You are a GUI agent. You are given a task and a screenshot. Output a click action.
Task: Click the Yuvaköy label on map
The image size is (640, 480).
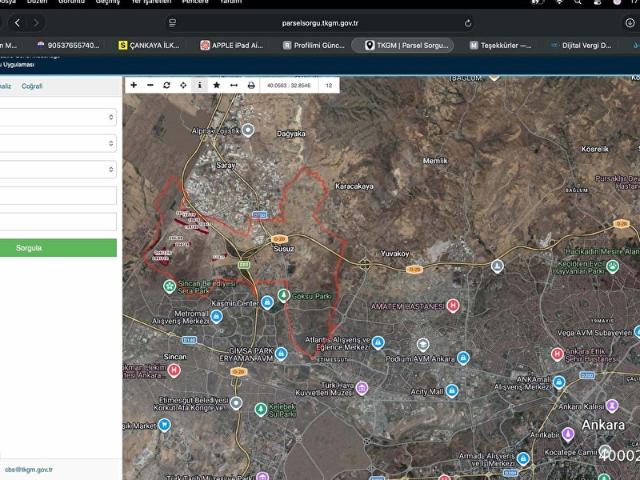tap(395, 253)
